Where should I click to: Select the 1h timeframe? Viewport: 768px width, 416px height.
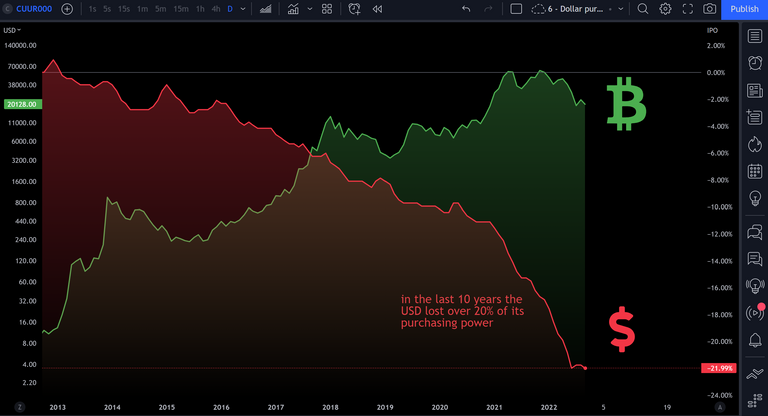(200, 9)
